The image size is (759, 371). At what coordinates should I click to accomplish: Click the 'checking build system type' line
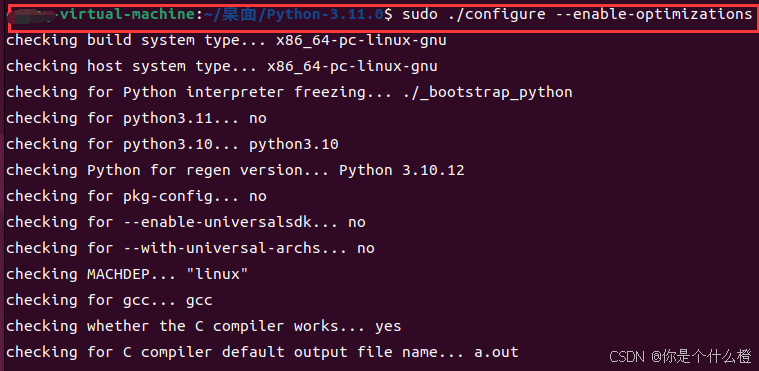(226, 40)
